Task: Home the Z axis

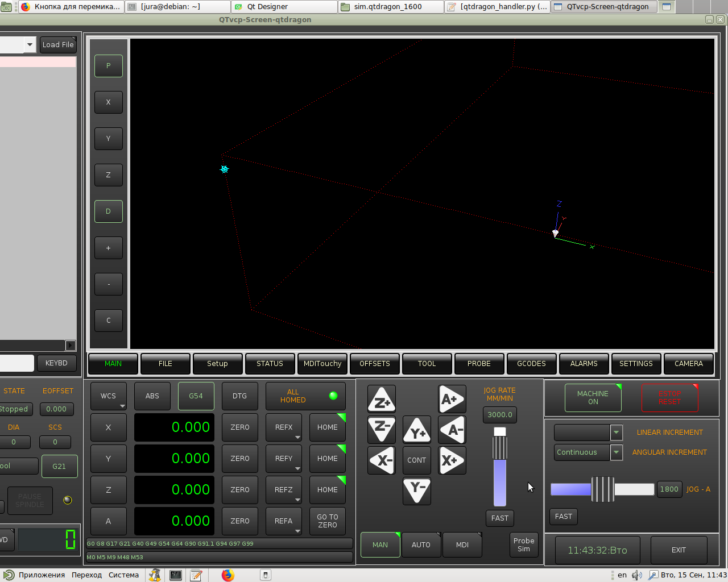Action: point(328,490)
